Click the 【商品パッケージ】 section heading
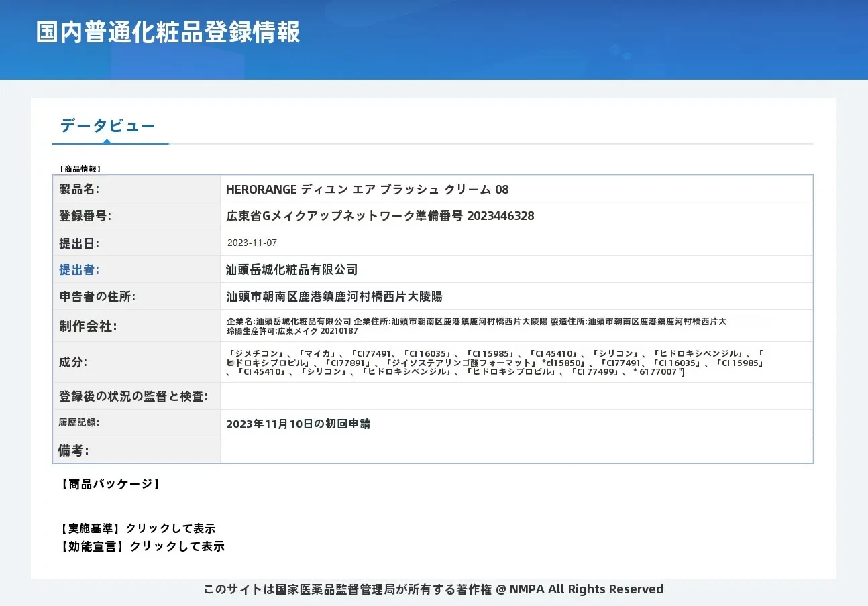This screenshot has height=606, width=868. pos(111,484)
